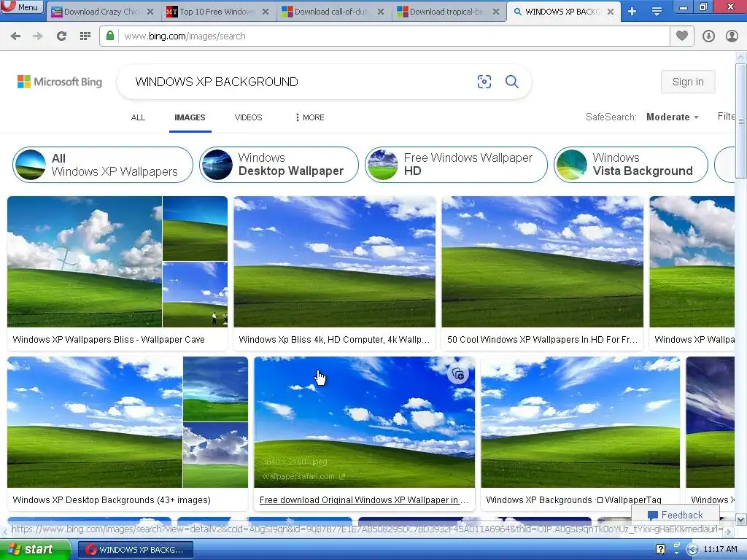Choose the All Windows XP Wallpapers chip
Viewport: 747px width, 560px height.
[103, 165]
